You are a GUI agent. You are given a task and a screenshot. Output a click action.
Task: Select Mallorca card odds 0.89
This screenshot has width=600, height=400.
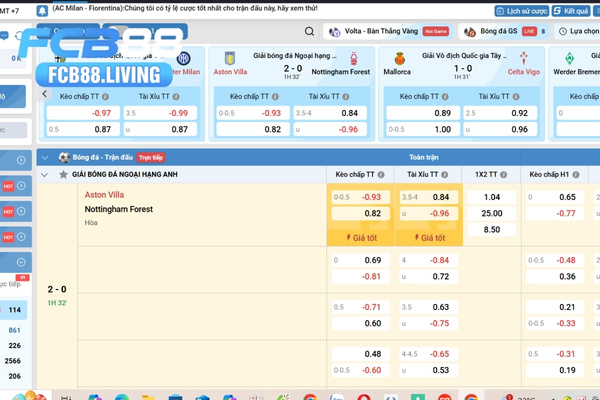click(423, 113)
